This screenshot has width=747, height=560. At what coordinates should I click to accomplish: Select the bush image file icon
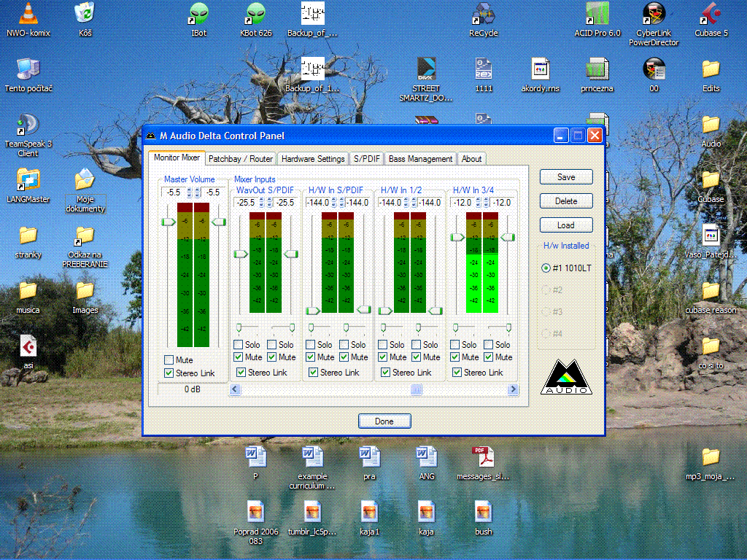coord(483,518)
